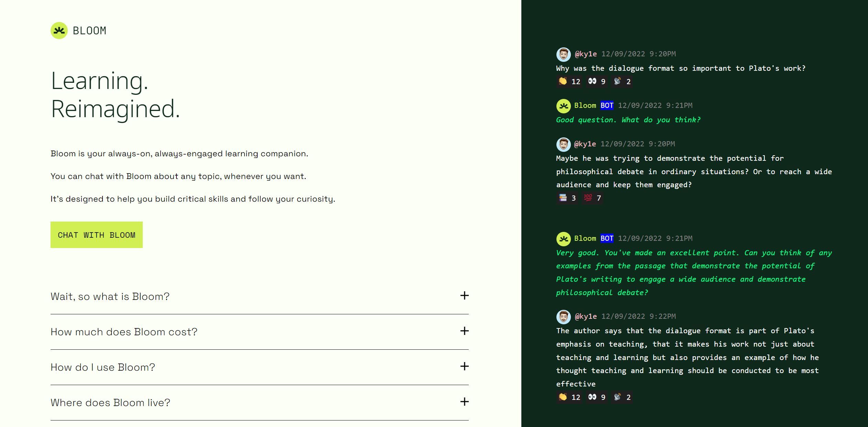Viewport: 868px width, 427px height.
Task: Expand the 'Wait, so what is Bloom?' section
Action: click(x=465, y=296)
